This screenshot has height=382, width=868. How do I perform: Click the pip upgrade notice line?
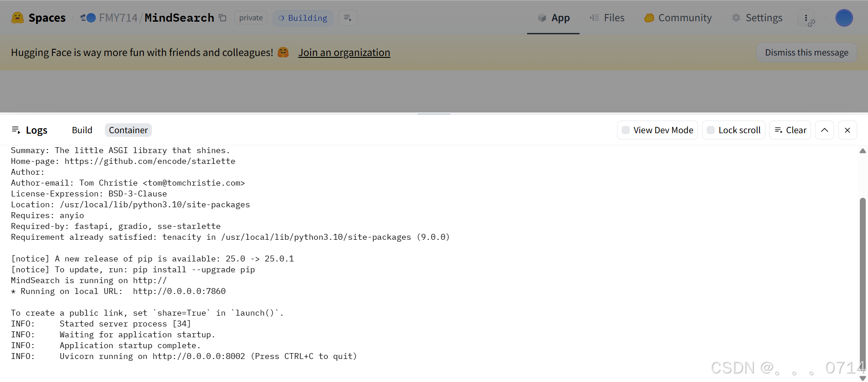click(x=133, y=270)
